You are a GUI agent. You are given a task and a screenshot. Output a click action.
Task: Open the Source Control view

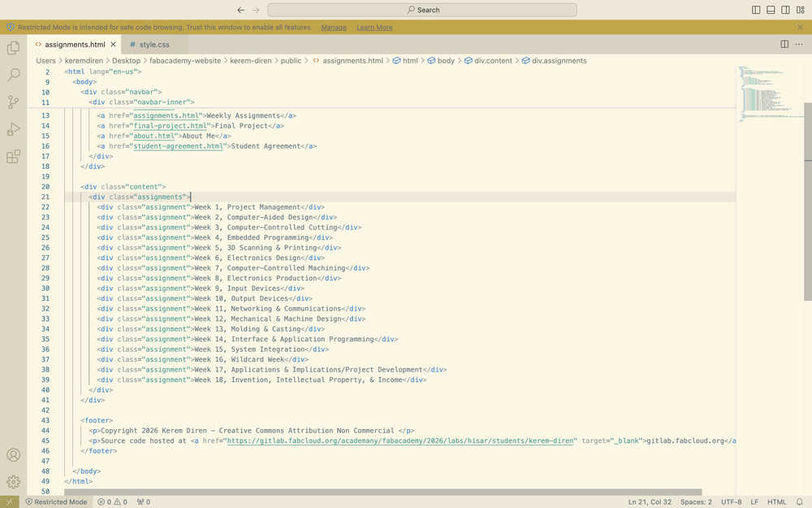pyautogui.click(x=14, y=102)
